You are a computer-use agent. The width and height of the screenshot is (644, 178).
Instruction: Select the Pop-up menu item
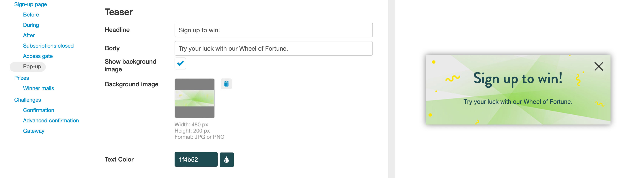coord(32,67)
